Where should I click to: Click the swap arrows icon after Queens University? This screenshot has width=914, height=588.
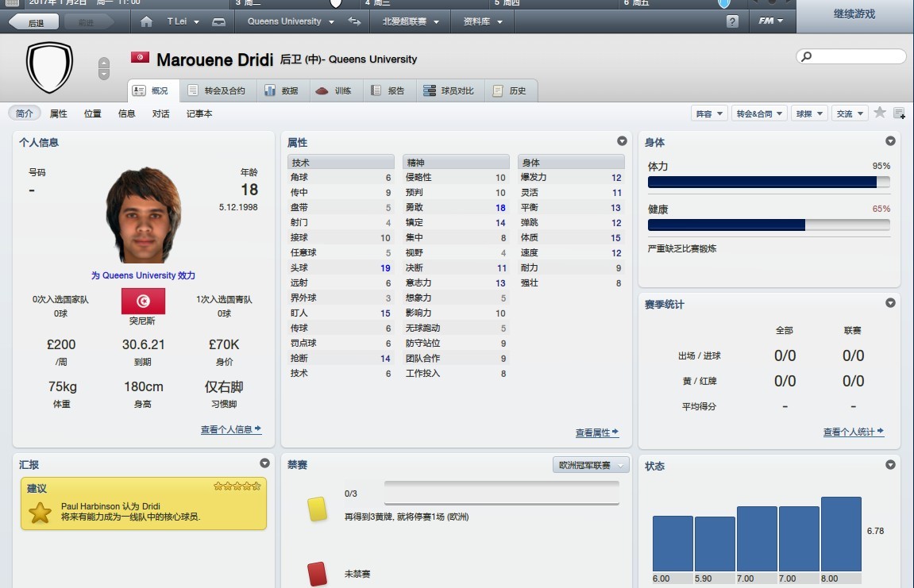tap(354, 21)
